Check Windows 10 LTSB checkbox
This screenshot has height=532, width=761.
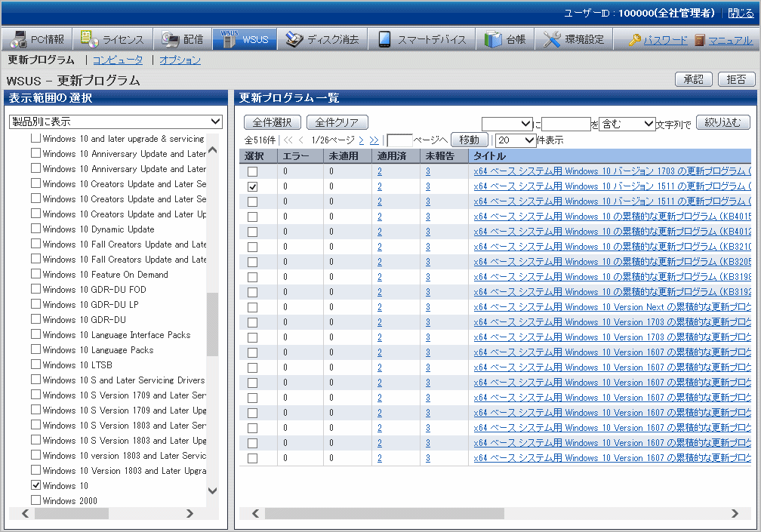[x=35, y=364]
